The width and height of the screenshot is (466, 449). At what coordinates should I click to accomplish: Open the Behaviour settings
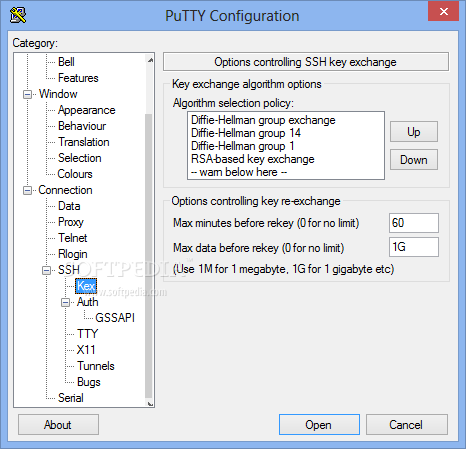click(x=82, y=126)
